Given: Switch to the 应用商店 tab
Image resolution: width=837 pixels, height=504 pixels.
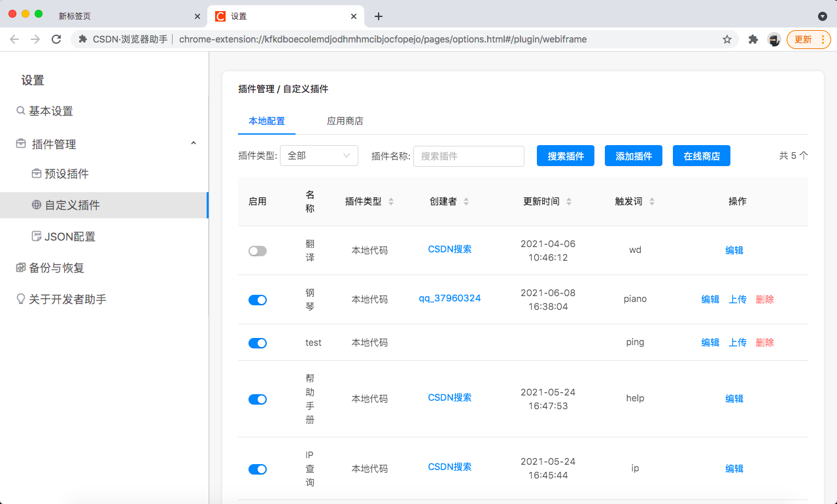Looking at the screenshot, I should [345, 121].
